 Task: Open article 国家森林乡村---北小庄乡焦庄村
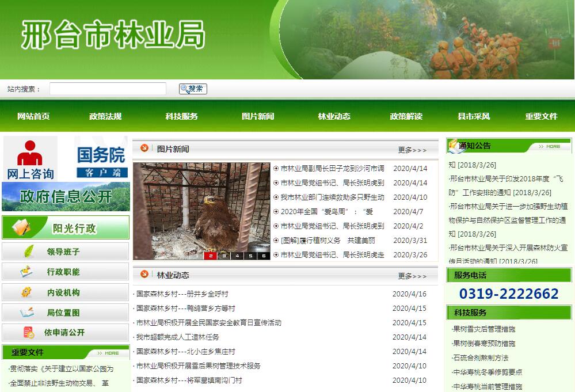click(185, 352)
